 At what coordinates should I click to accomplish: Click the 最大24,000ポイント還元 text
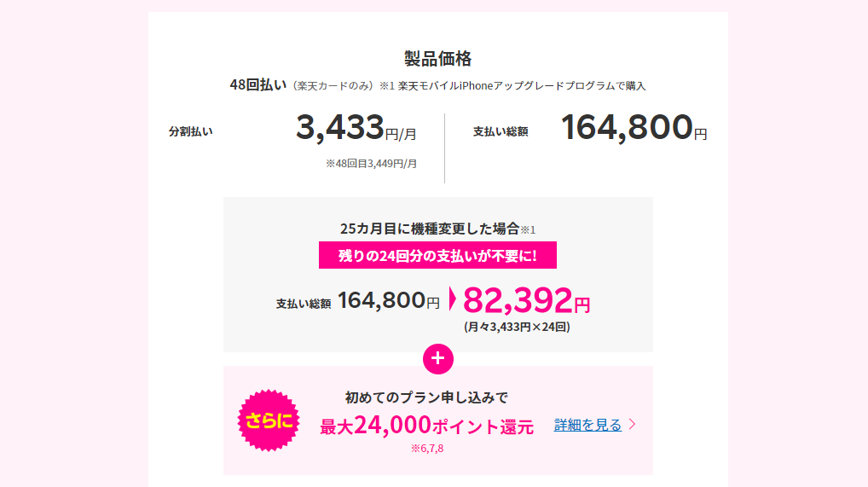click(427, 426)
